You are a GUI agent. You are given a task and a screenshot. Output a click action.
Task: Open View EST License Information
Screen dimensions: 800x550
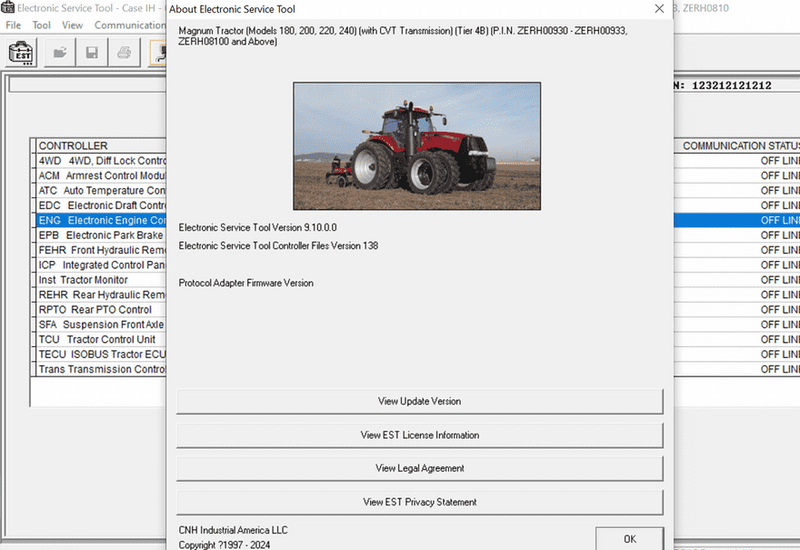tap(419, 435)
